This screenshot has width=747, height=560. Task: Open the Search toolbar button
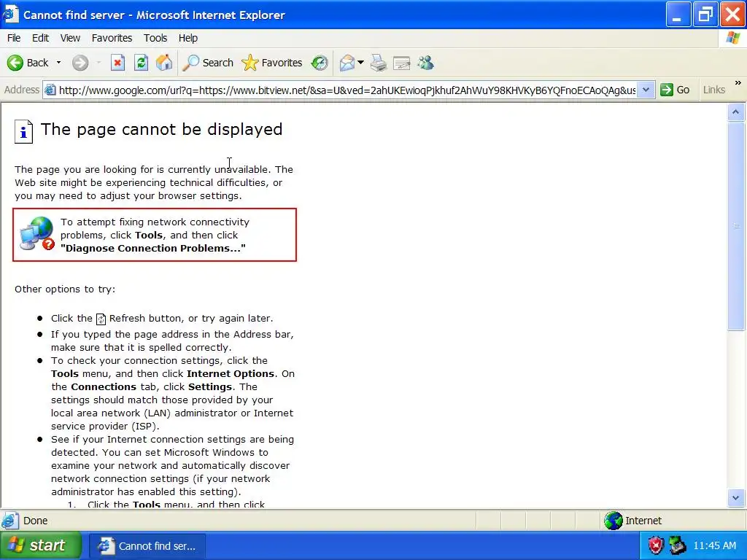208,63
